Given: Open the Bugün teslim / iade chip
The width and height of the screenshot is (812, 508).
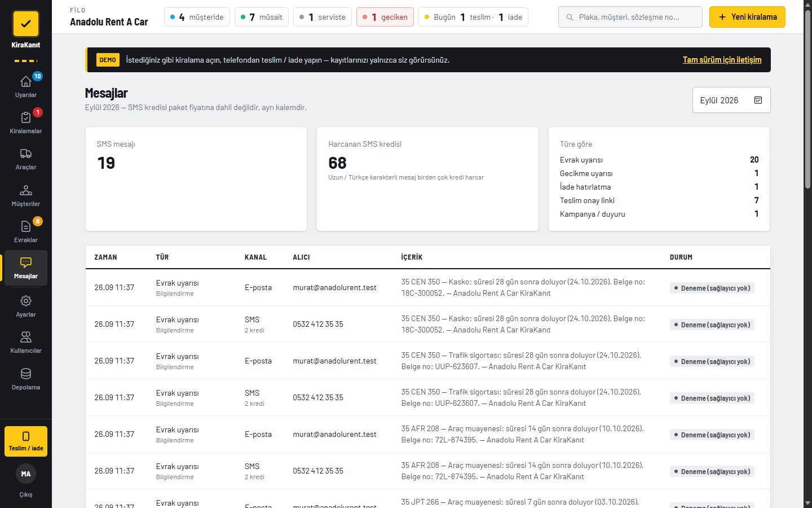Looking at the screenshot, I should (474, 17).
